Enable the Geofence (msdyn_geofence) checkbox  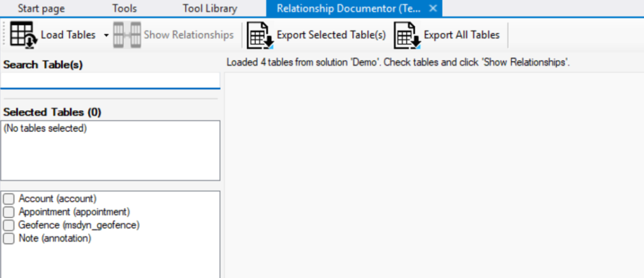9,225
